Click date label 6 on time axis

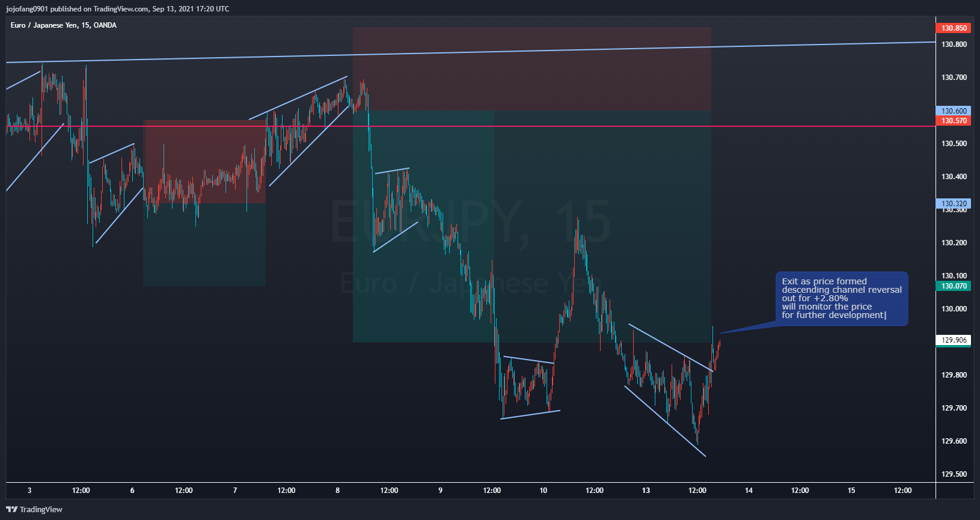coord(132,491)
